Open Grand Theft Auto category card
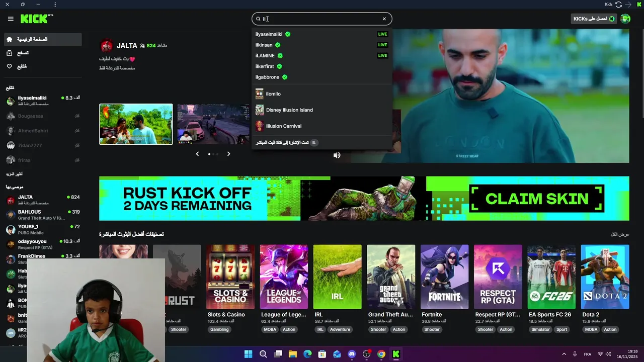 [x=391, y=277]
